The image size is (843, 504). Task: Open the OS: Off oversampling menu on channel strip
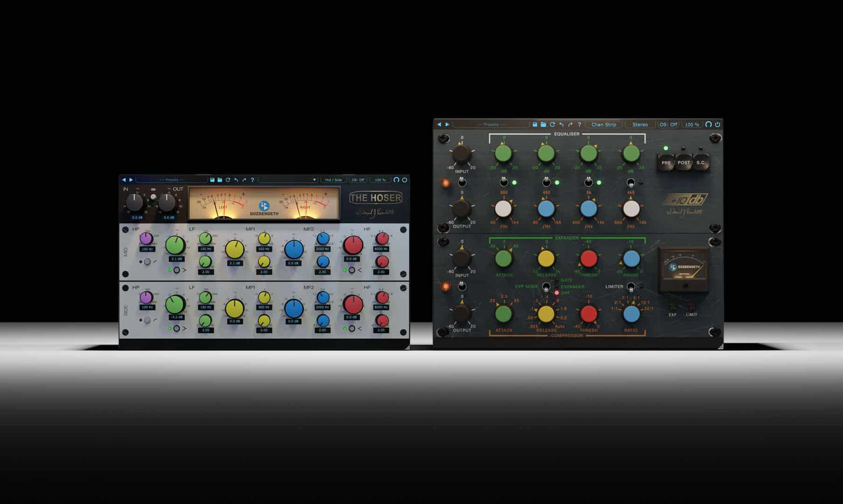[668, 124]
